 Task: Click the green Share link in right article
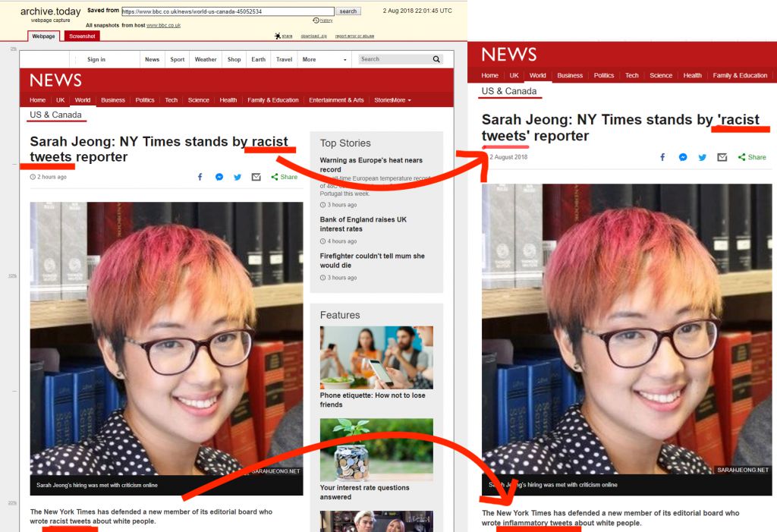752,157
